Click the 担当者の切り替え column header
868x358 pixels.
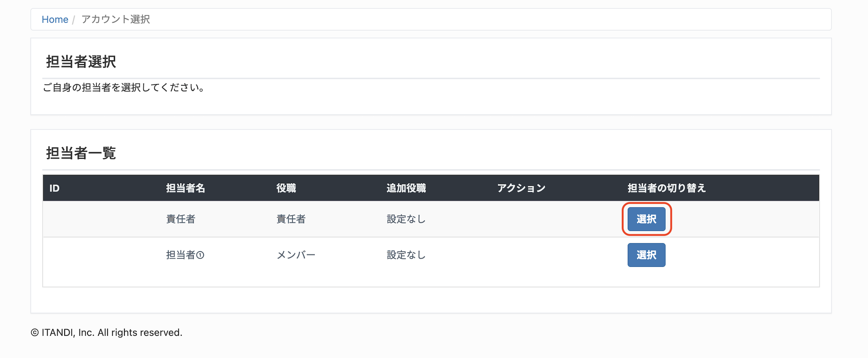tap(667, 188)
